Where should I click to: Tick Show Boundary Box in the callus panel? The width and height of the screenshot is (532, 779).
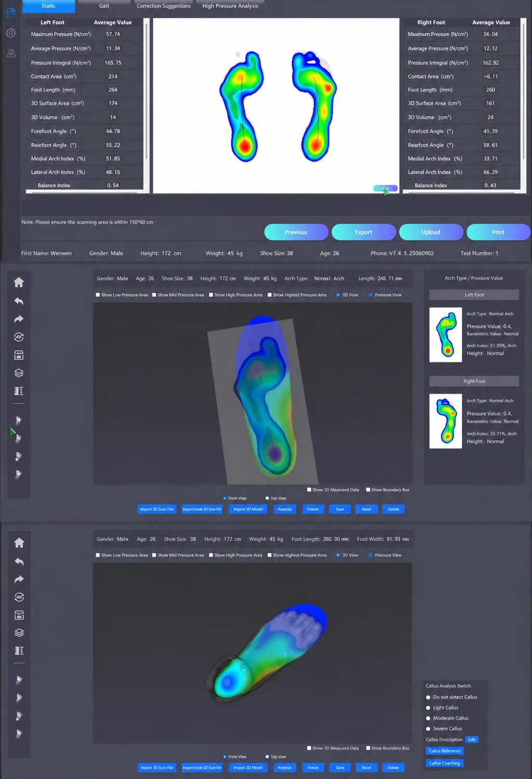[368, 748]
